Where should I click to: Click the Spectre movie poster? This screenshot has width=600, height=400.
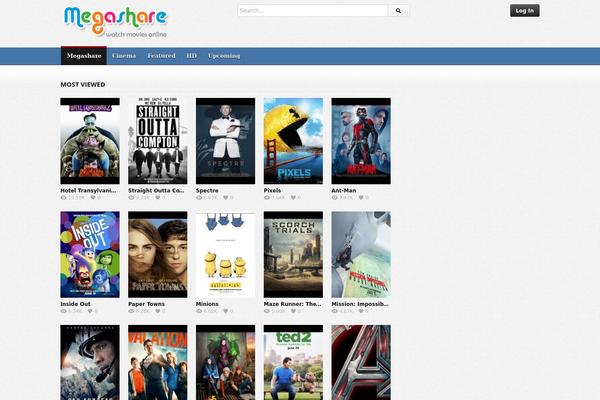225,141
